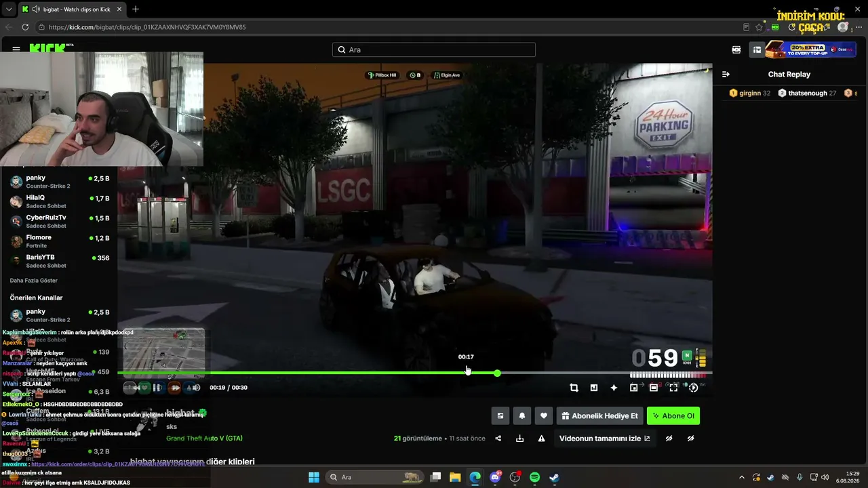This screenshot has height=488, width=868.
Task: Open Steam from the taskbar
Action: point(554,477)
